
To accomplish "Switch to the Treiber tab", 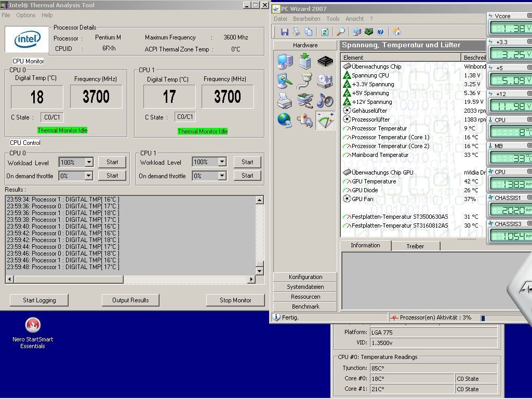I will [x=415, y=246].
